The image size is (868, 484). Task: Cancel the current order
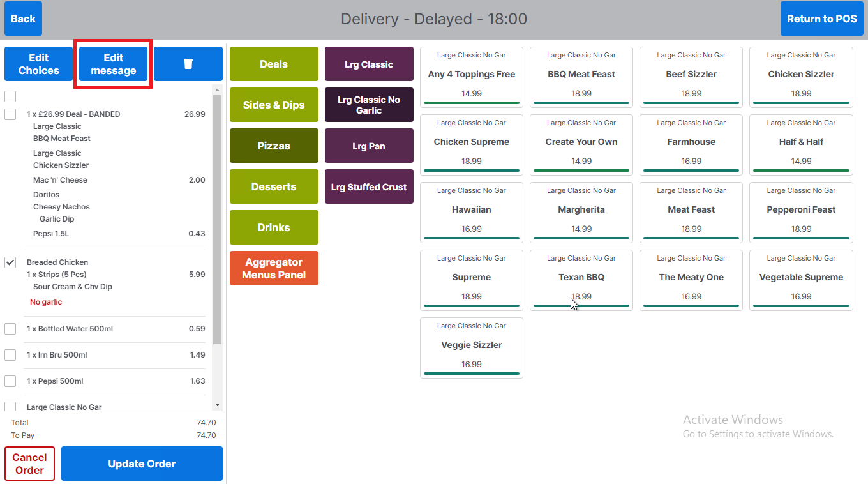point(29,464)
